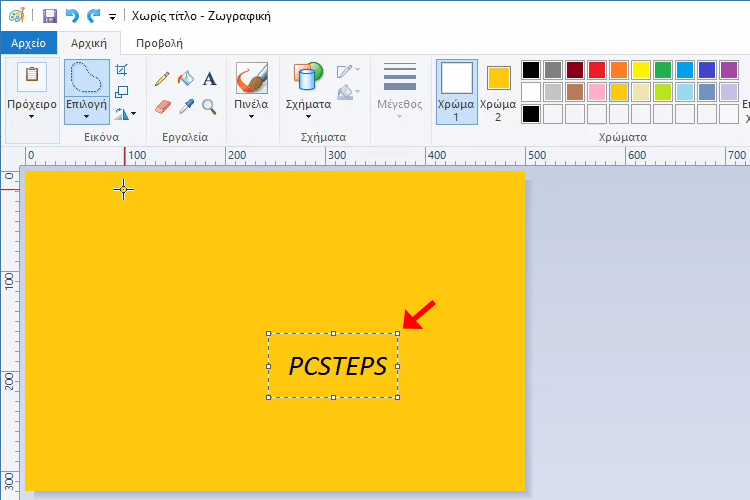
Task: Click the Rotate or flip icon
Action: (121, 114)
